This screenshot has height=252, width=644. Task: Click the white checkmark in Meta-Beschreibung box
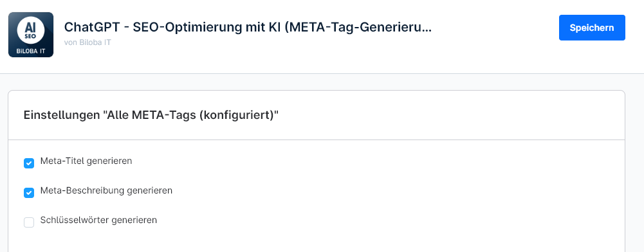29,193
